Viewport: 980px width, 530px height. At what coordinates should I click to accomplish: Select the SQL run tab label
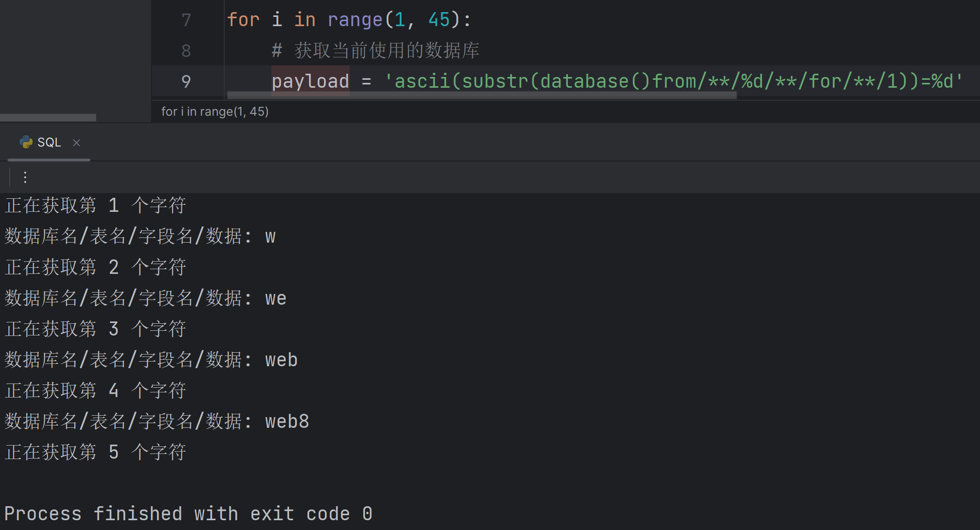49,142
